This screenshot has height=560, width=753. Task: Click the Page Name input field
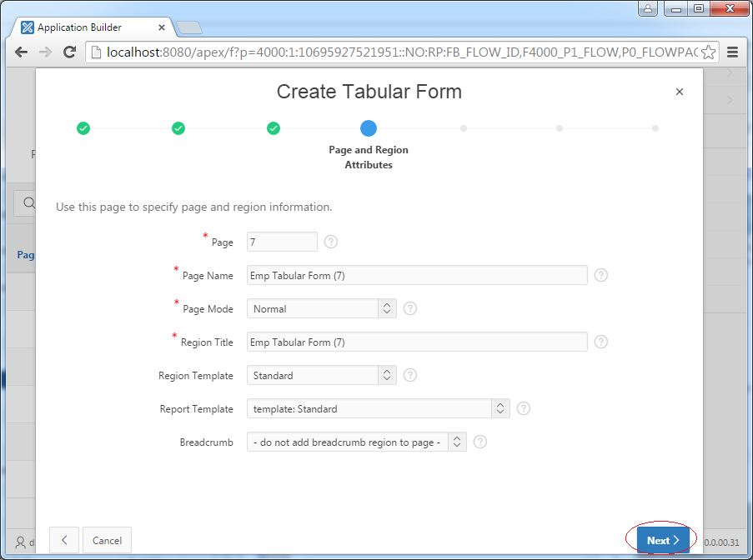point(417,275)
